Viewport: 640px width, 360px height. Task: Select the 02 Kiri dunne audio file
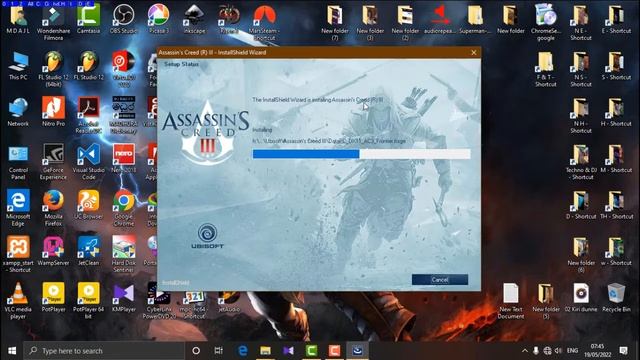click(581, 298)
